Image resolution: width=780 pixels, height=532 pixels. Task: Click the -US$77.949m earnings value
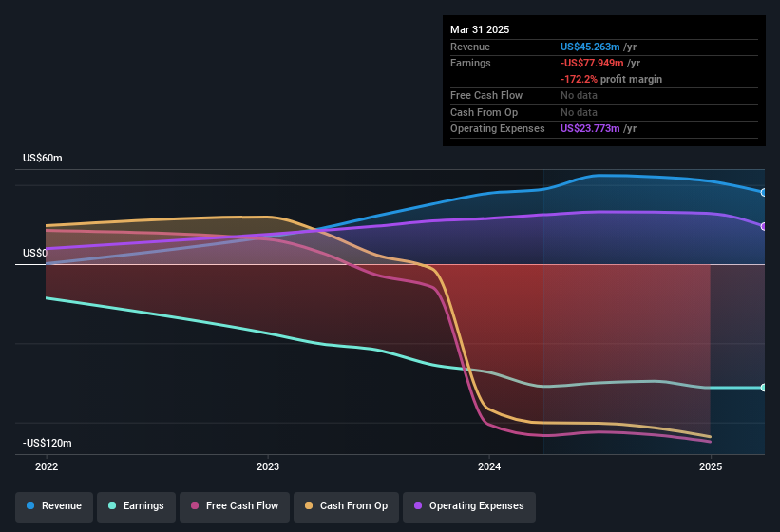pyautogui.click(x=592, y=63)
